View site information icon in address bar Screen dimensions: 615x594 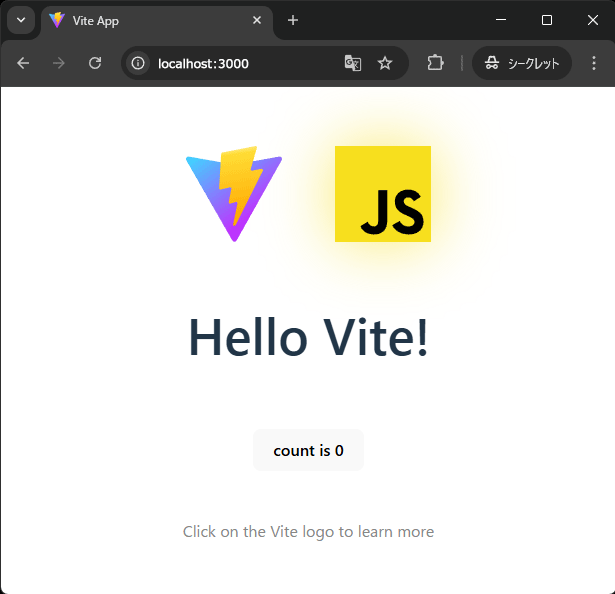[138, 63]
